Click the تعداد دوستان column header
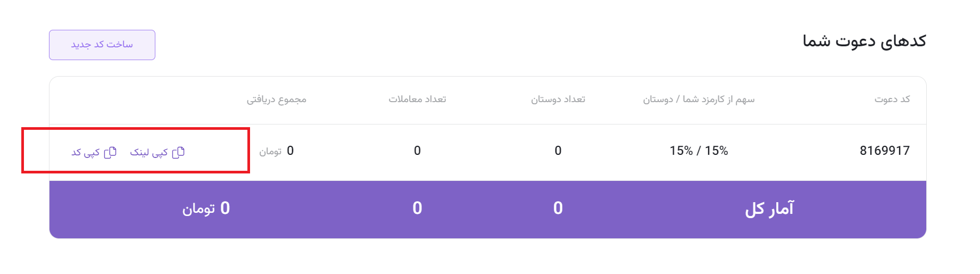 (x=558, y=99)
